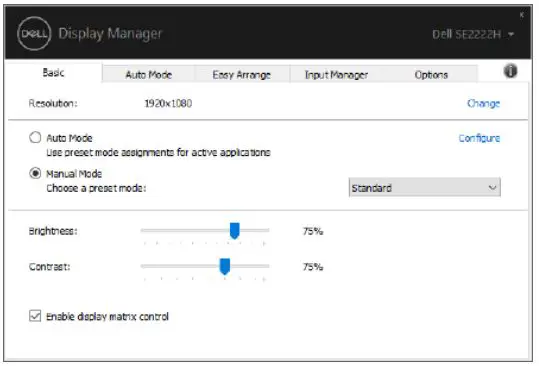Open the info icon beside the tabs
539x366 pixels.
click(x=510, y=71)
